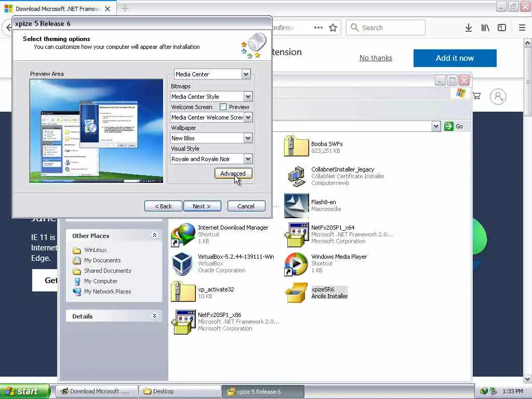Select the Internet Download Manager shortcut icon
532x399 pixels.
point(183,234)
